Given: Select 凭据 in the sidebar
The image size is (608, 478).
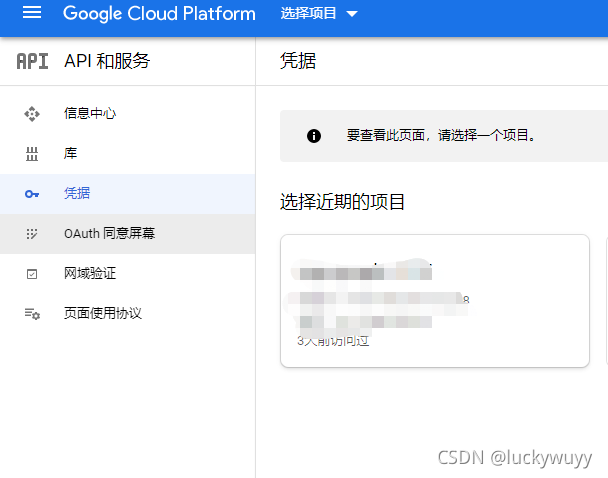Looking at the screenshot, I should [128, 193].
